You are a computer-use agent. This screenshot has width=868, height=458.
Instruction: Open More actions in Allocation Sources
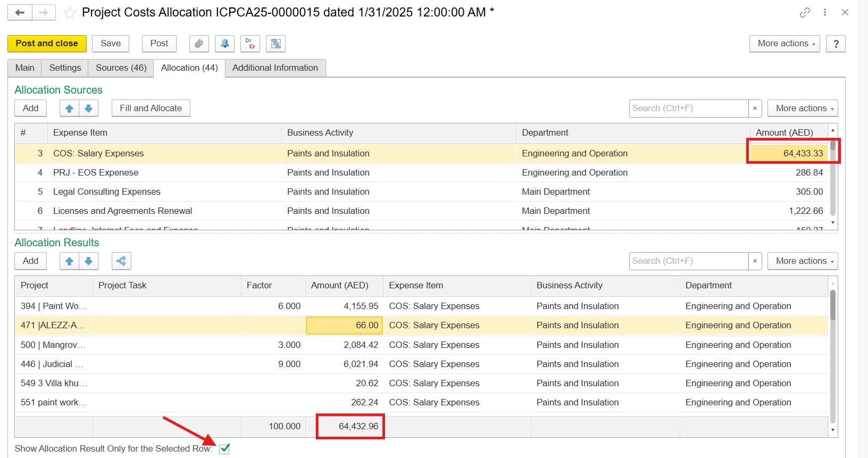coord(802,109)
